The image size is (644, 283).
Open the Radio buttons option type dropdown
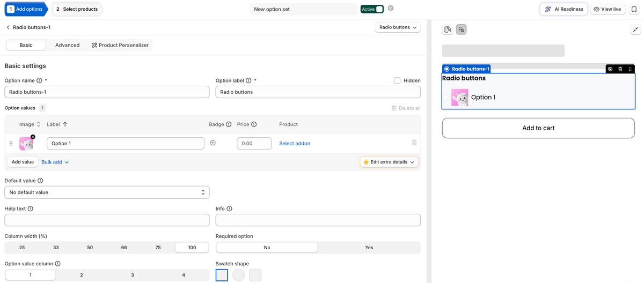[x=398, y=27]
